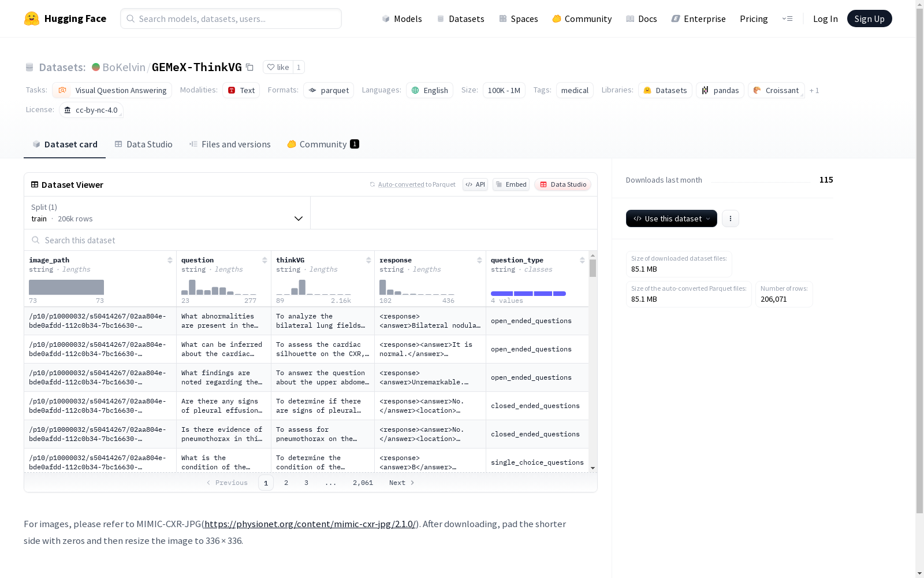This screenshot has width=924, height=578.
Task: Open the Community tab
Action: point(323,144)
